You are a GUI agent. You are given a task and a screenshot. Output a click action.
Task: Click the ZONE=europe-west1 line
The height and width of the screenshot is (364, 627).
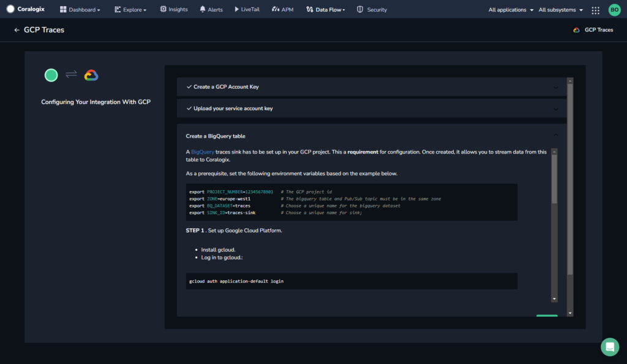(220, 199)
